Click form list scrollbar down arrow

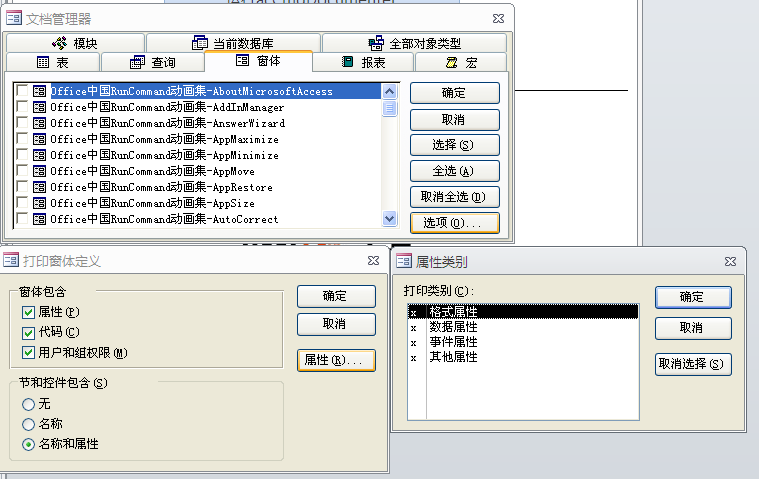tap(389, 219)
